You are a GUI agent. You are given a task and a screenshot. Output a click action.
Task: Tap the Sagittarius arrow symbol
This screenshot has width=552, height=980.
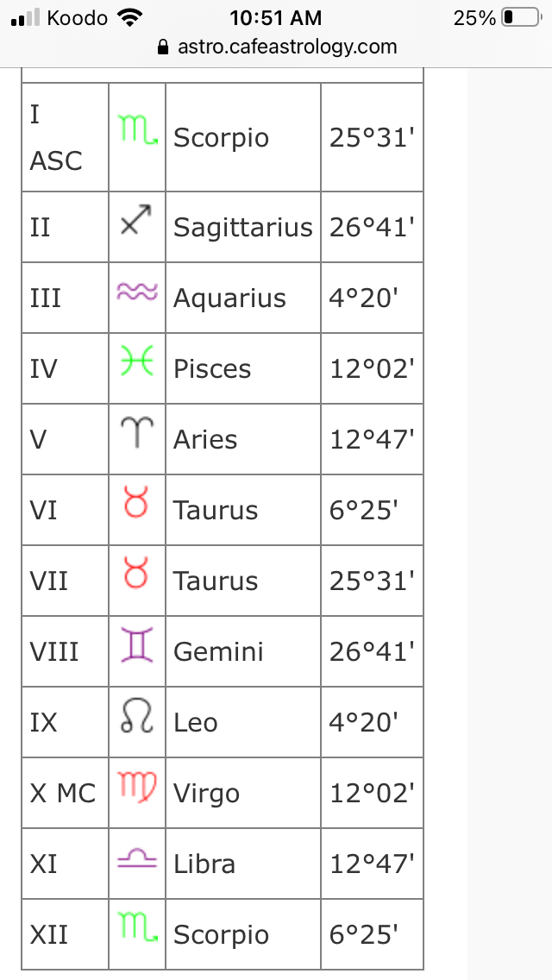coord(136,219)
